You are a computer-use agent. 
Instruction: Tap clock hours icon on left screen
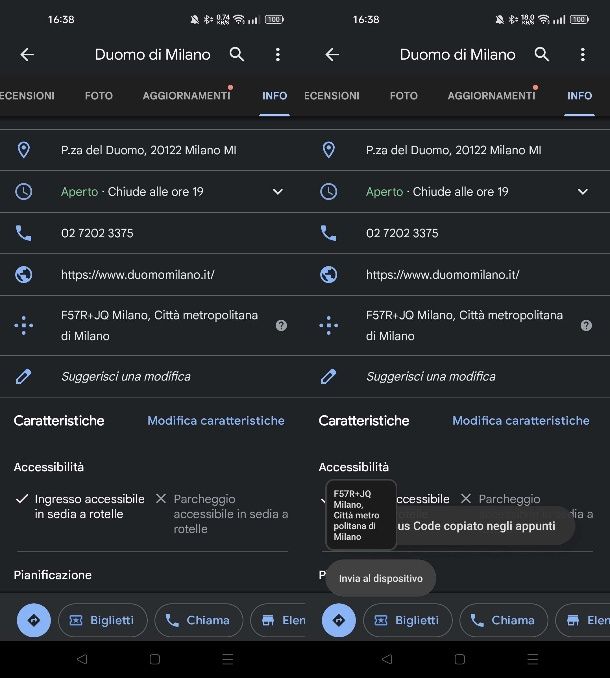[x=24, y=192]
